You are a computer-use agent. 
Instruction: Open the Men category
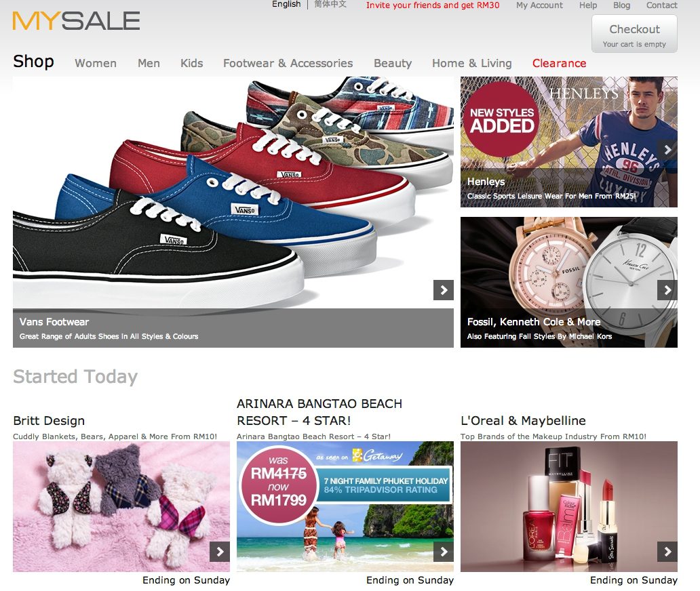coord(149,63)
